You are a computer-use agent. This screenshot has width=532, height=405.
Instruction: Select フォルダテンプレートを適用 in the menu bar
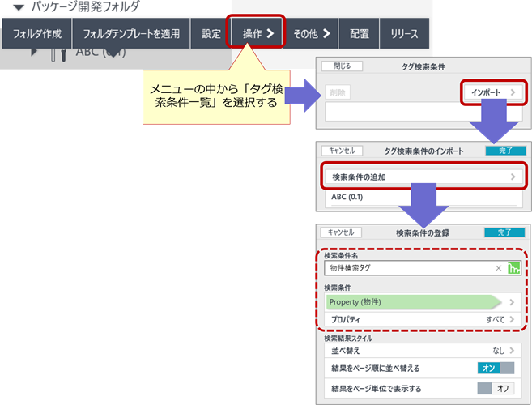point(131,33)
